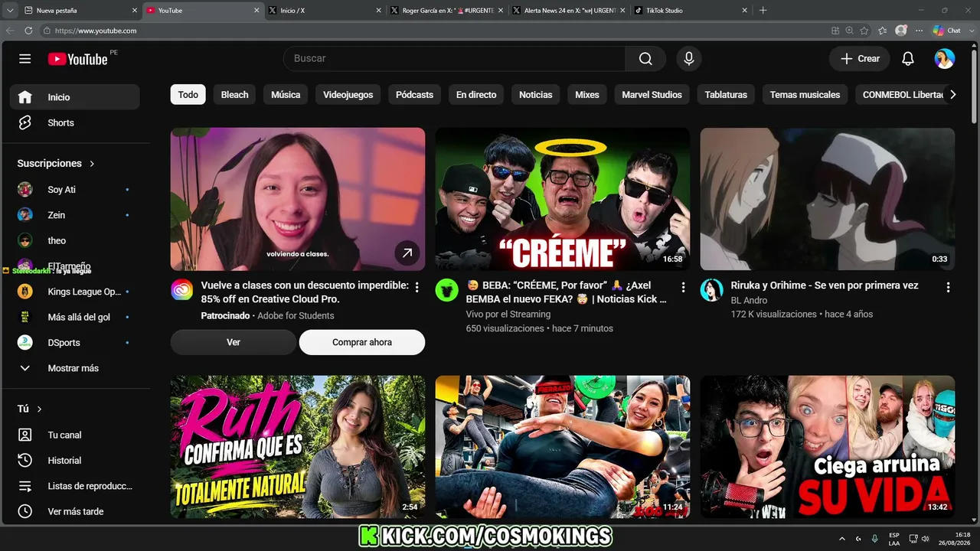Viewport: 980px width, 551px height.
Task: Expand the Suscripciones section chevron
Action: tap(92, 164)
